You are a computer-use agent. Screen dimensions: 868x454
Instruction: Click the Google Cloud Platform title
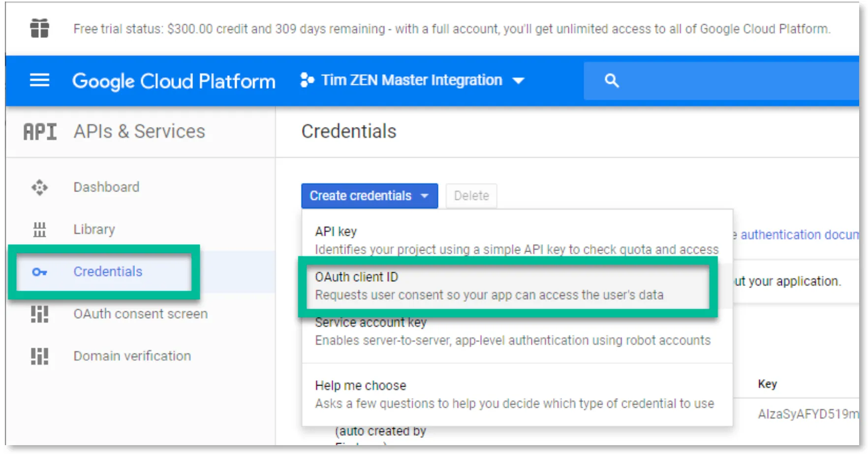tap(174, 81)
